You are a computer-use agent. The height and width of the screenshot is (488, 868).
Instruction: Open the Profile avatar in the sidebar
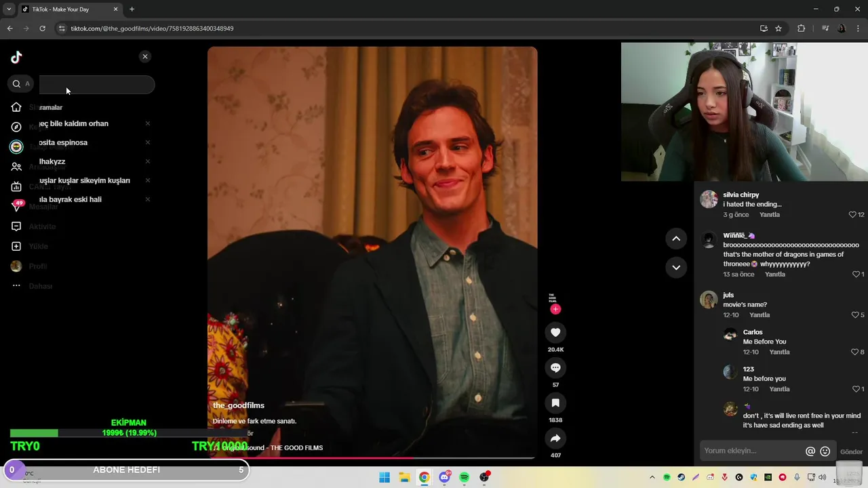pyautogui.click(x=16, y=266)
